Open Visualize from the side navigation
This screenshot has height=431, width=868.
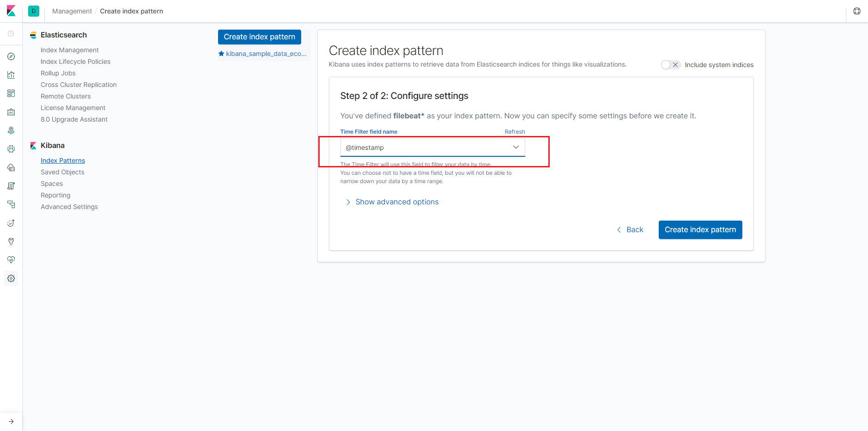click(x=11, y=75)
